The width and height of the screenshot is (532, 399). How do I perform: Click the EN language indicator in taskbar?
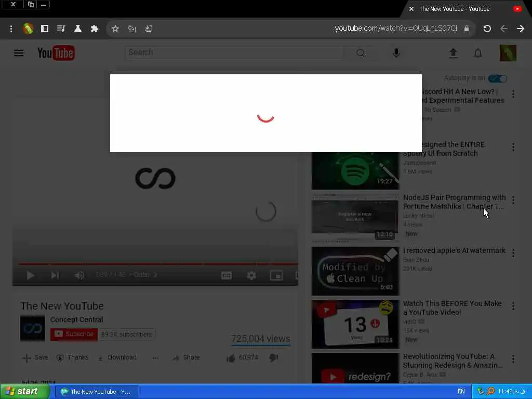461,391
